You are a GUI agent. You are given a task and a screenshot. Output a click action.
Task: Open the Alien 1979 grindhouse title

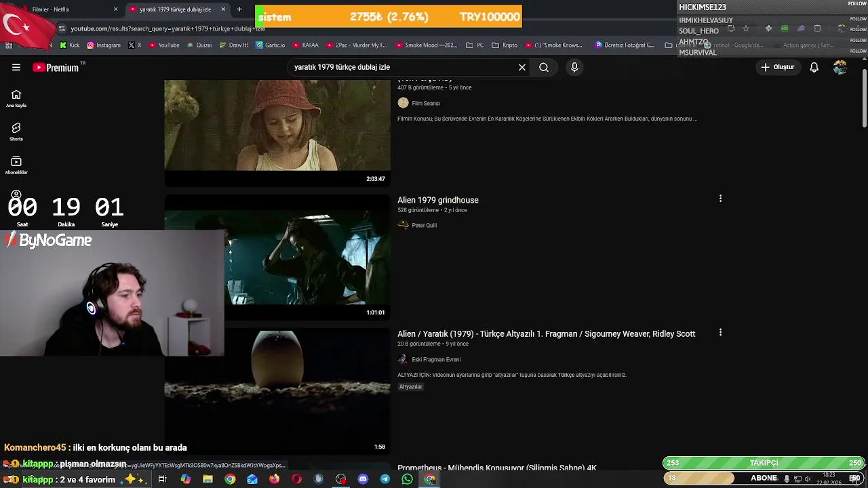(x=438, y=200)
